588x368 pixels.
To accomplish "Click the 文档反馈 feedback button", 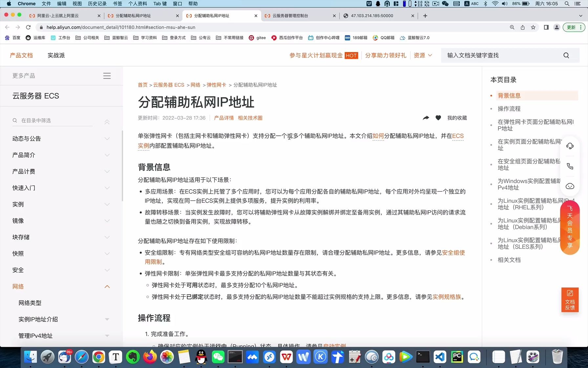I will click(x=570, y=300).
